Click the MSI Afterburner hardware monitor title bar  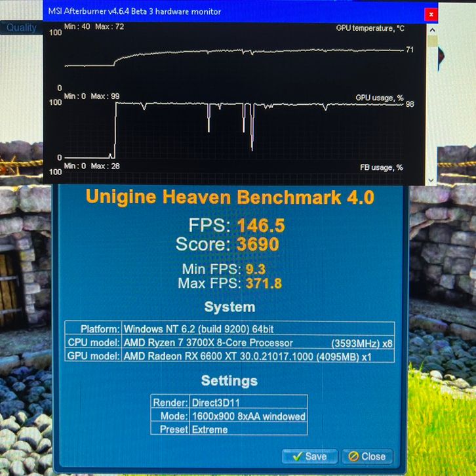[x=197, y=12]
